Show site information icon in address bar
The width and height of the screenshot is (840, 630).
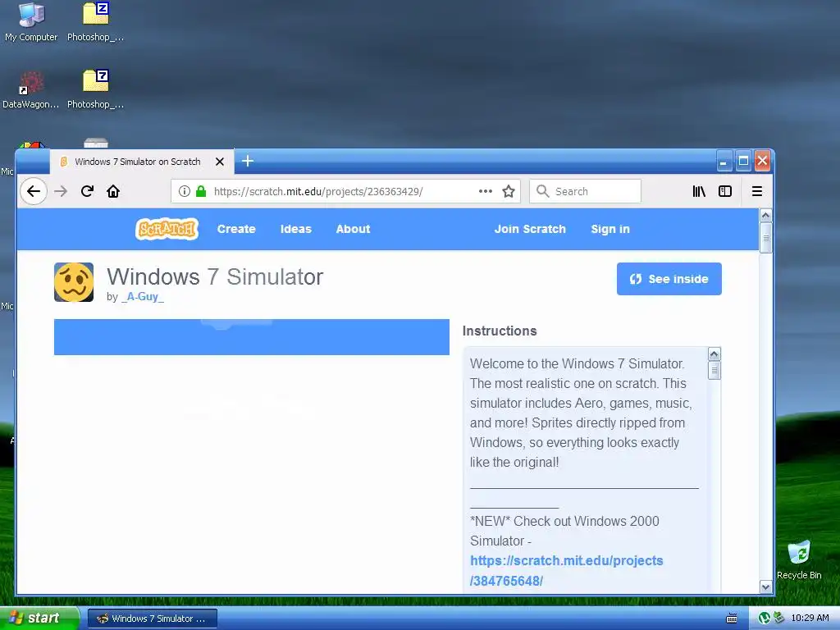[185, 191]
